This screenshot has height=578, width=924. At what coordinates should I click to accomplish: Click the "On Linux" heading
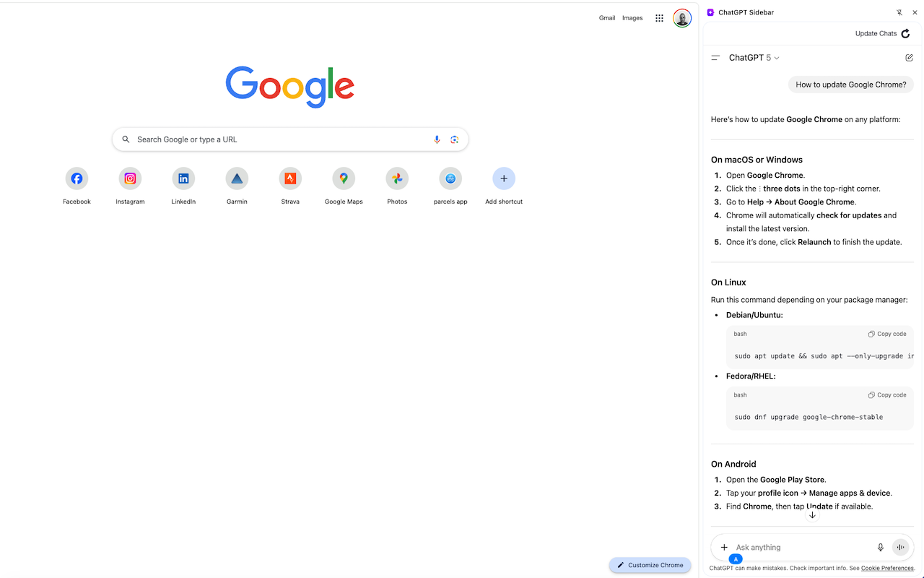click(728, 282)
